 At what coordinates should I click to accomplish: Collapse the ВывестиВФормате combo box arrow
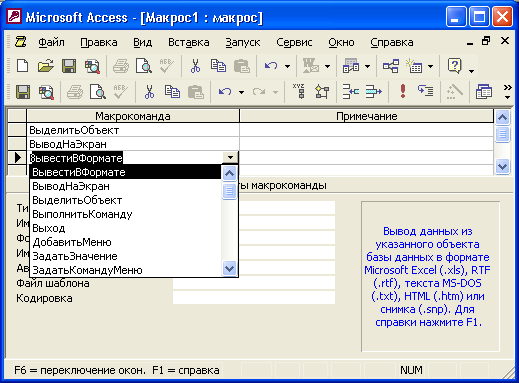tap(230, 157)
